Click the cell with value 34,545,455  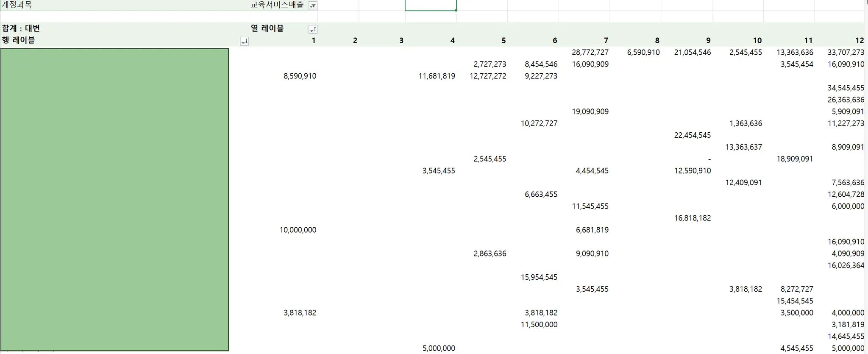[846, 88]
